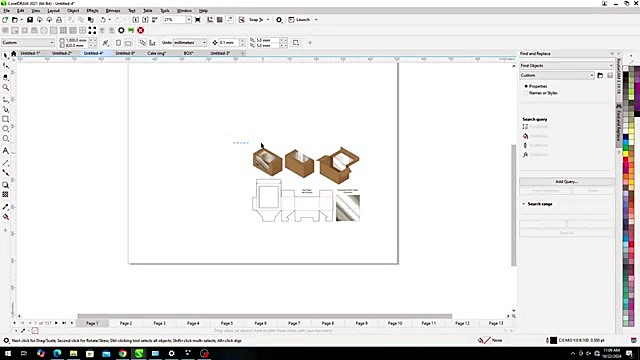
Task: Click the Undo arrow icon
Action: [x=103, y=20]
